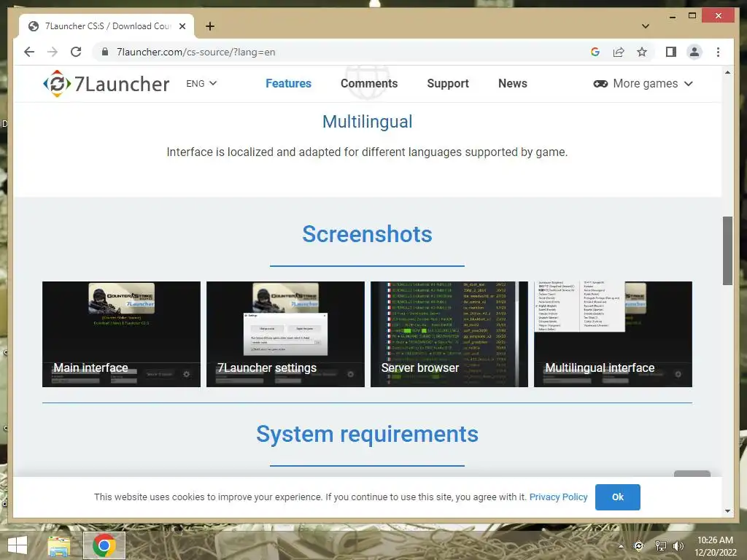Open the Features nav item

coord(288,83)
